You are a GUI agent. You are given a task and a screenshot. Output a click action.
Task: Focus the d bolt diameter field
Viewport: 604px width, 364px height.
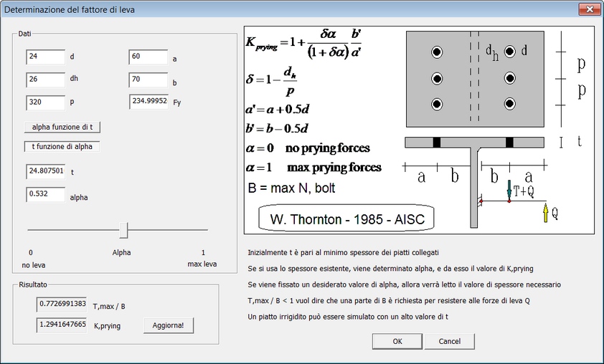[45, 57]
